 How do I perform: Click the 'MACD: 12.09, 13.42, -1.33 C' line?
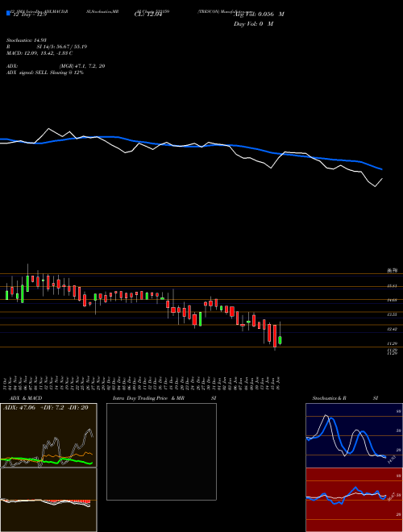coord(39,53)
